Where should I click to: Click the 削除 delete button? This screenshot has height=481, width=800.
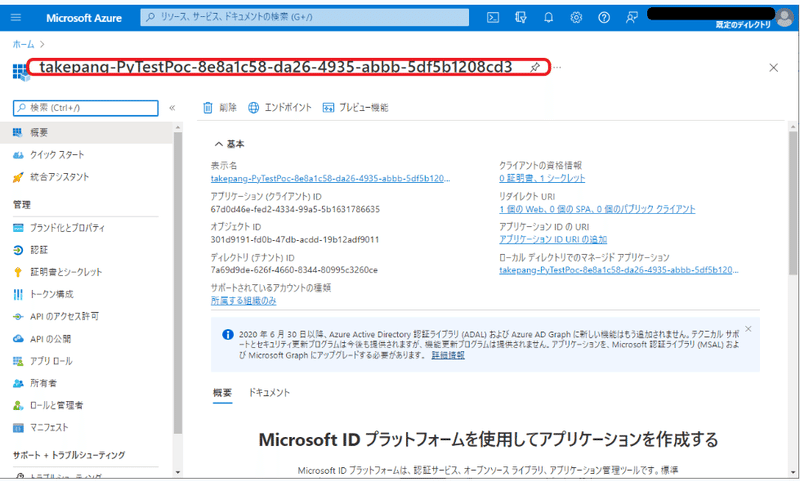[x=220, y=107]
